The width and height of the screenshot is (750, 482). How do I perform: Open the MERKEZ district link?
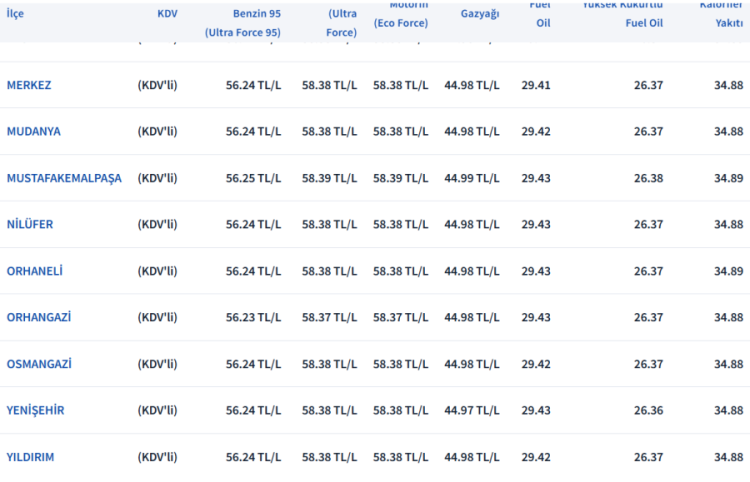coord(29,85)
